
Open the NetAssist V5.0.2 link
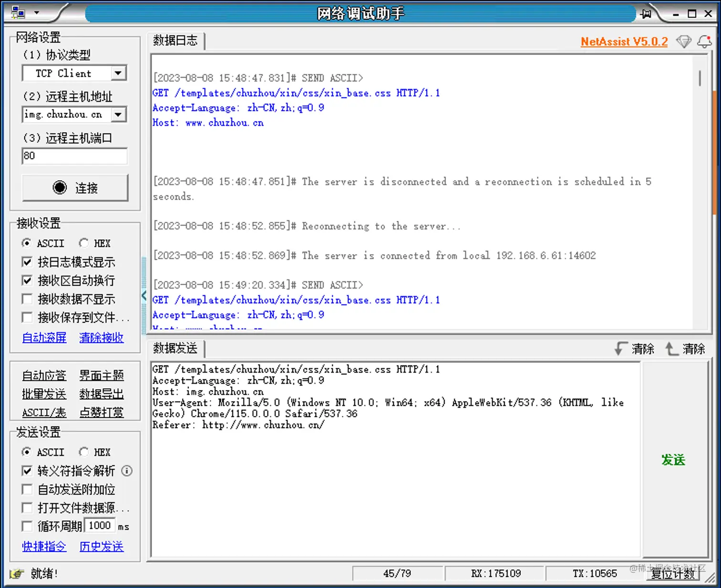click(x=624, y=41)
